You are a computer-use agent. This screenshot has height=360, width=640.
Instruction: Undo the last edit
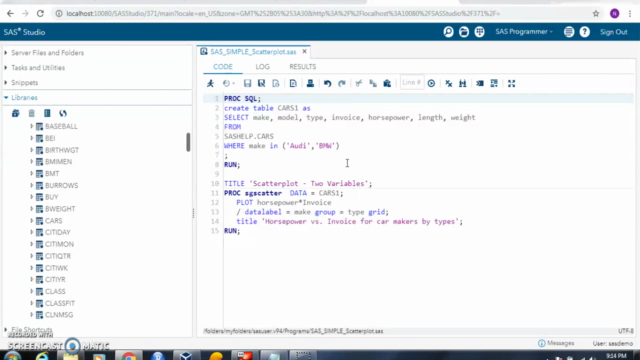327,83
